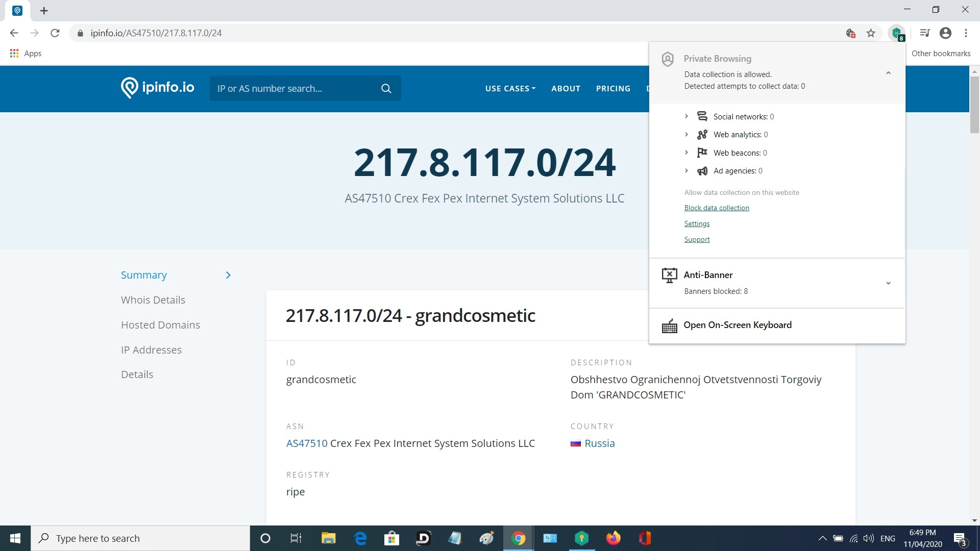Viewport: 980px width, 551px height.
Task: Open Other bookmarks folder
Action: coord(941,54)
